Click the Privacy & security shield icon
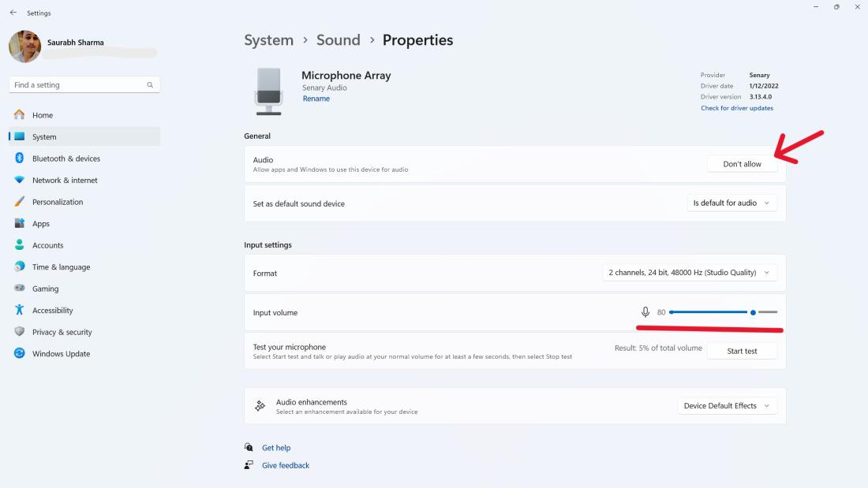Image resolution: width=868 pixels, height=488 pixels. pyautogui.click(x=20, y=332)
